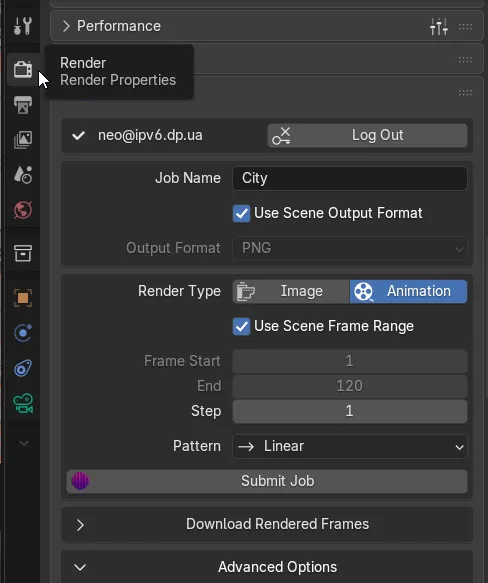This screenshot has height=583, width=488.
Task: Open the Scene properties tab
Action: click(23, 175)
